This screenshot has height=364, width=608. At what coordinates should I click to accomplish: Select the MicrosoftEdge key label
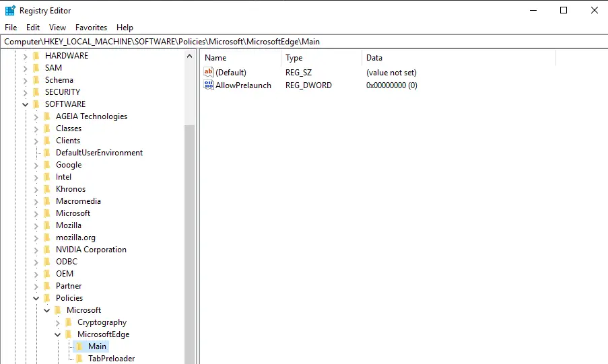pos(103,334)
